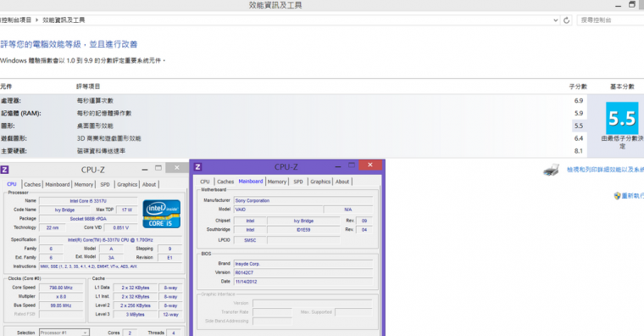Click the CPU-Z logo icon in the gray window
The width and height of the screenshot is (644, 336).
pos(4,170)
